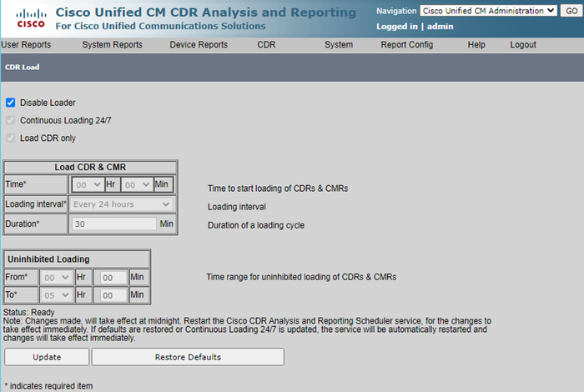Click the Cisco Unified CM CDR title
The image size is (584, 392).
tap(205, 13)
